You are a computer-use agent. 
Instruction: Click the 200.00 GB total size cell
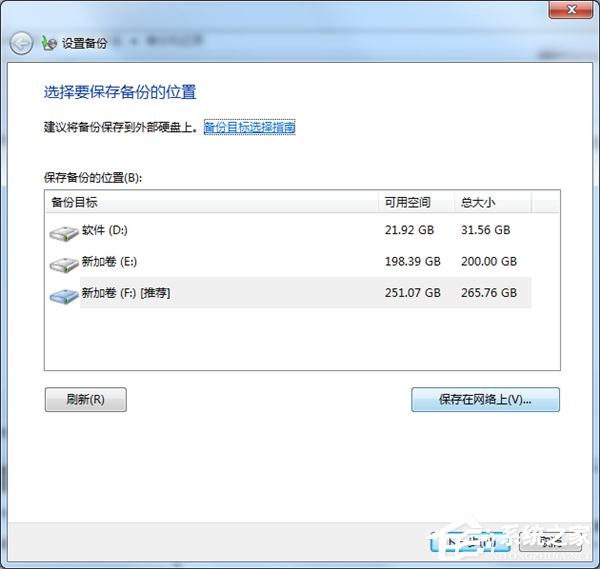(x=488, y=262)
